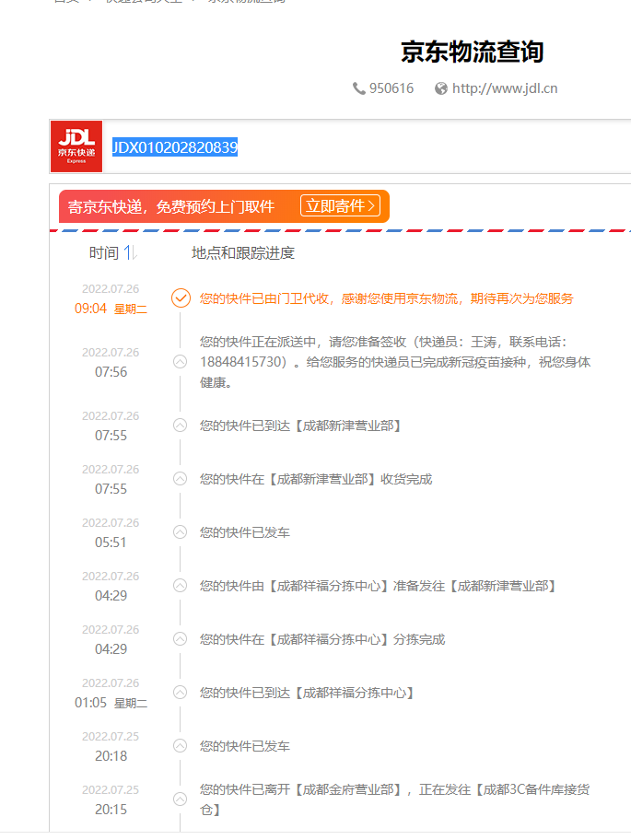Click timeline marker for 20:18 已发车 entry
This screenshot has height=840, width=631.
tap(180, 746)
